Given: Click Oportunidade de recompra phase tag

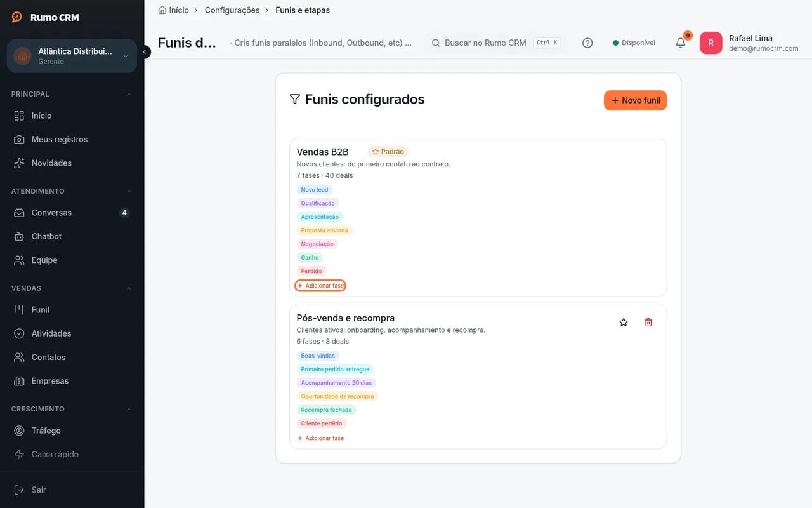Looking at the screenshot, I should [x=337, y=396].
